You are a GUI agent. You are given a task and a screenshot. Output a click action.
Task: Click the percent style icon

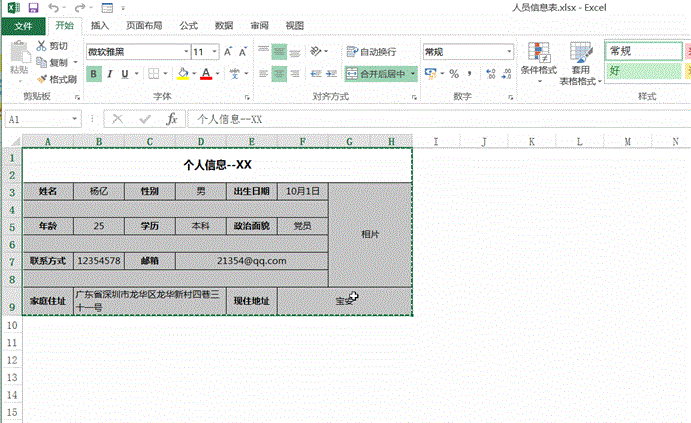[453, 74]
